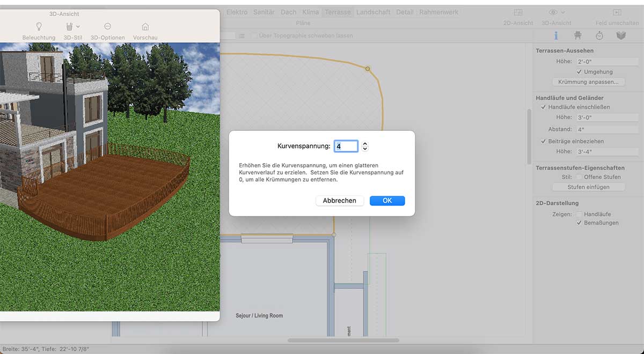This screenshot has height=354, width=644.
Task: Toggle the Bemaßungen checkbox
Action: pyautogui.click(x=579, y=223)
